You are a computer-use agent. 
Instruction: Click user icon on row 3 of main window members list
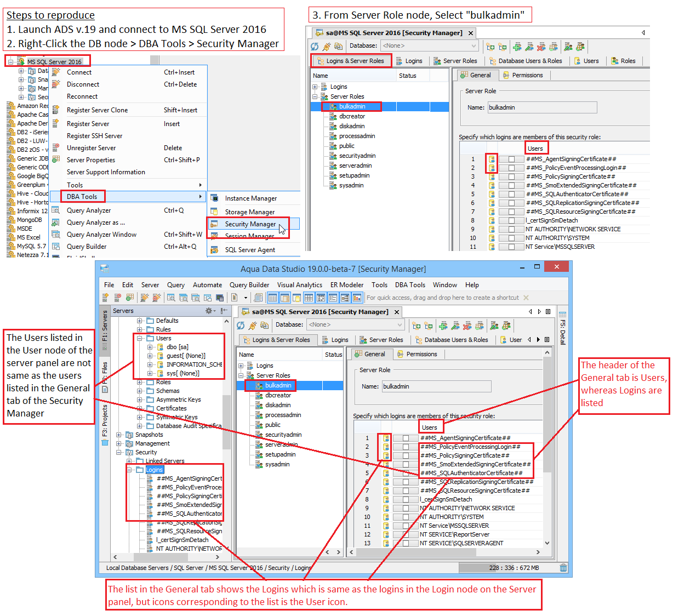click(386, 455)
